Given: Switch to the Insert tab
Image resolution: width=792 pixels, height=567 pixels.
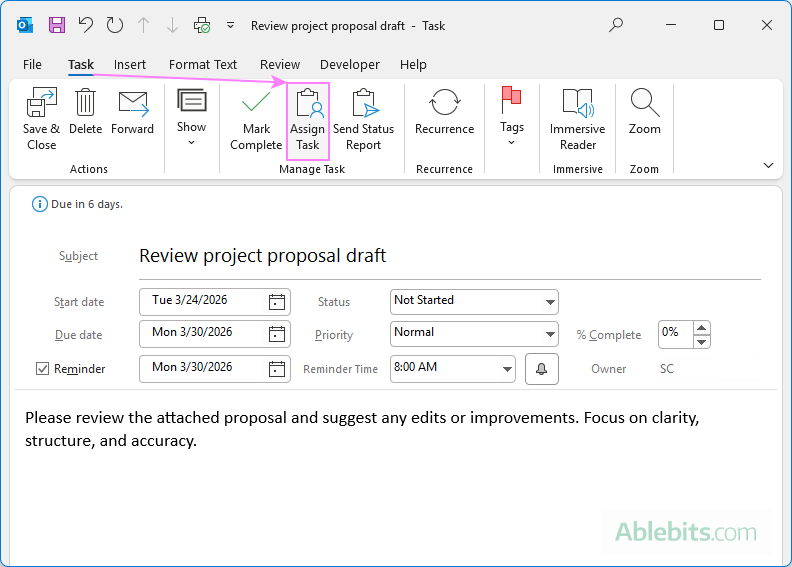Looking at the screenshot, I should [x=130, y=65].
